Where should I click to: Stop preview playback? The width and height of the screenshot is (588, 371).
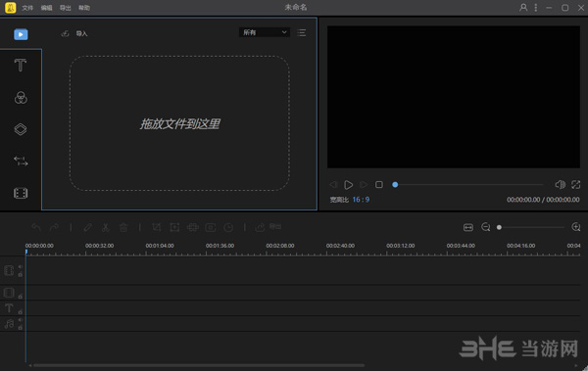click(x=379, y=184)
